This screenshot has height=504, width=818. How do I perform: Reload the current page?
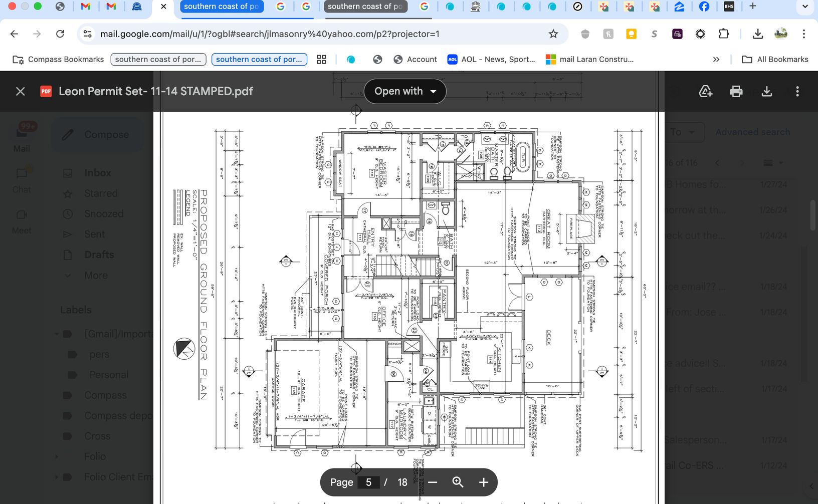point(60,34)
